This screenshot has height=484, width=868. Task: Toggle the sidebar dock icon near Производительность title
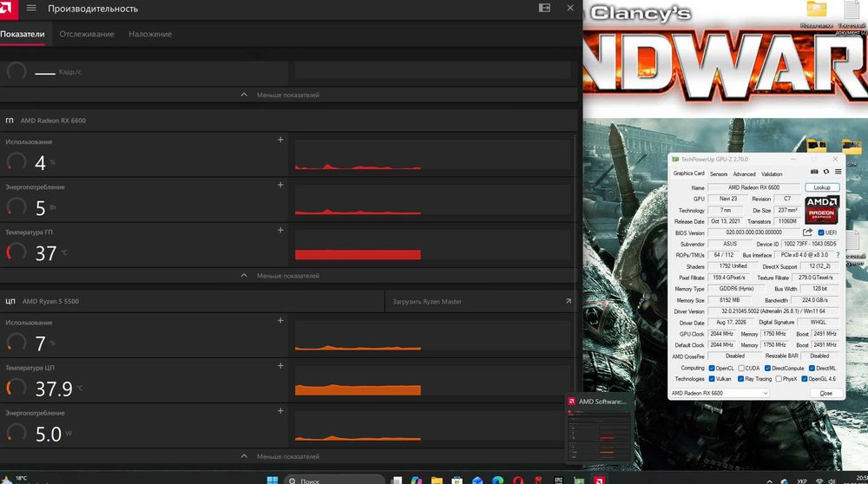coord(545,8)
